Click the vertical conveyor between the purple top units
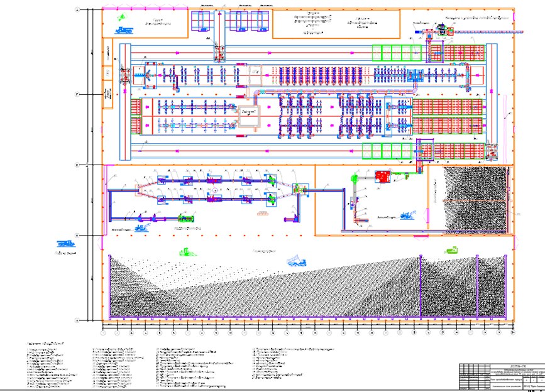This screenshot has height=392, width=545. (x=219, y=36)
